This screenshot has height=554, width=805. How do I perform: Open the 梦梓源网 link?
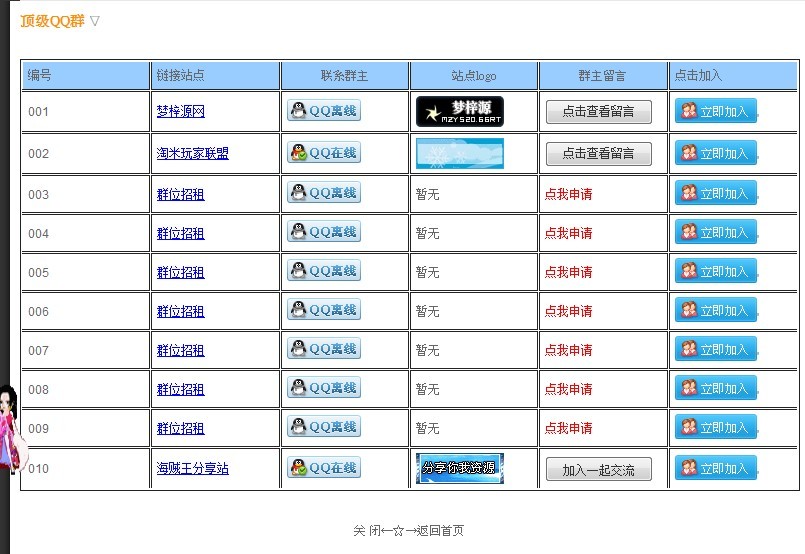[x=181, y=111]
